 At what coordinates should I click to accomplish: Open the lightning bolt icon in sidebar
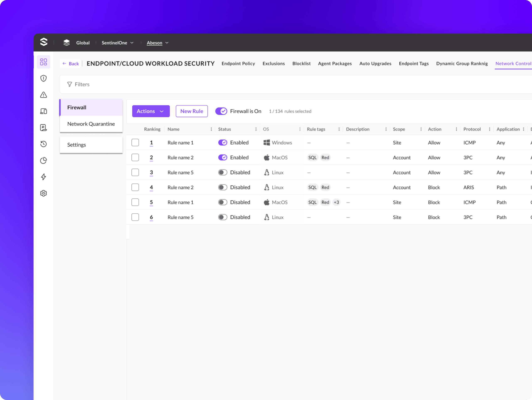tap(43, 177)
